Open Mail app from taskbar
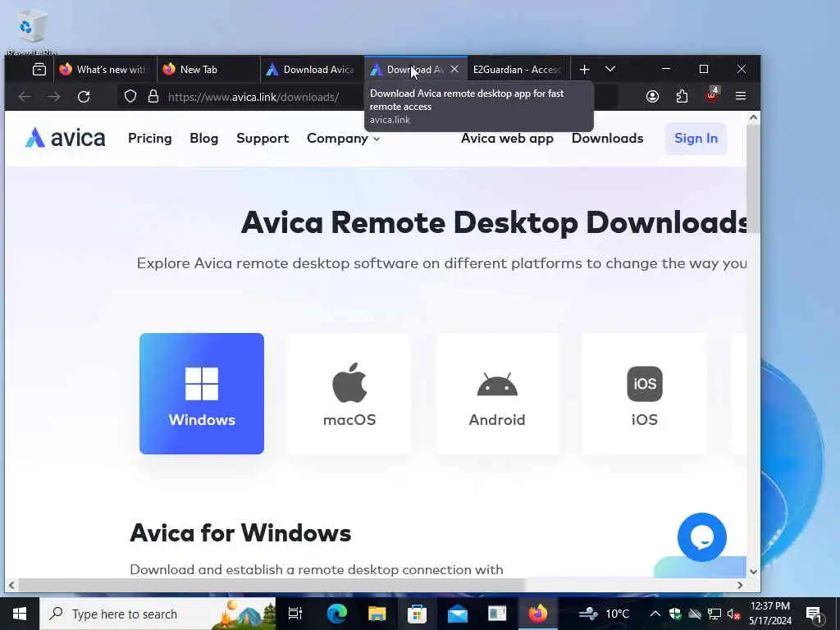The height and width of the screenshot is (630, 840). [x=458, y=614]
